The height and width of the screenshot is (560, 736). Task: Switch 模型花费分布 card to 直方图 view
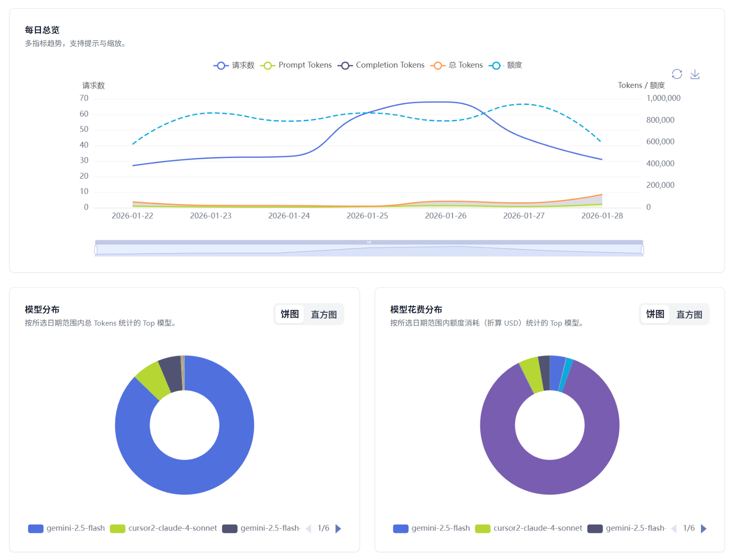(x=689, y=314)
